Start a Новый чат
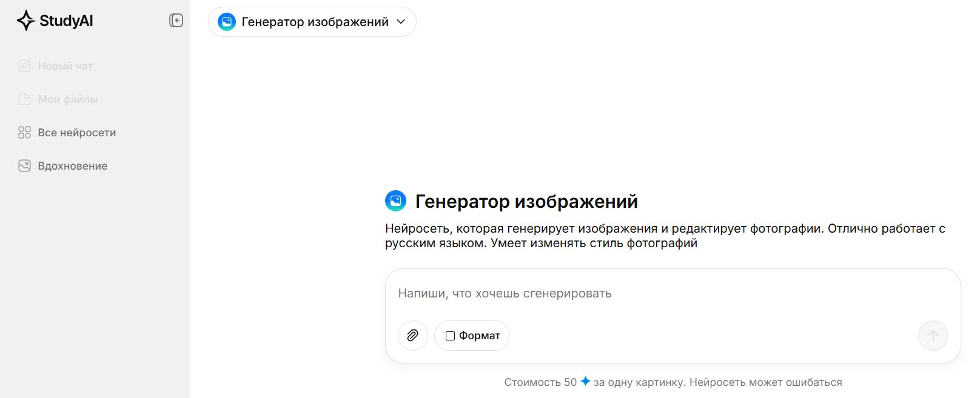Viewport: 980px width, 398px height. pyautogui.click(x=65, y=65)
